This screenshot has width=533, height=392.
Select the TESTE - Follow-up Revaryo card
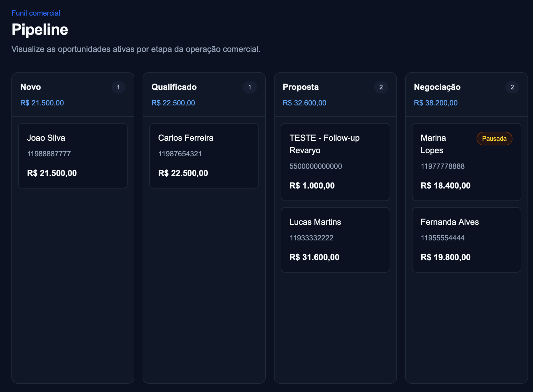tap(335, 162)
